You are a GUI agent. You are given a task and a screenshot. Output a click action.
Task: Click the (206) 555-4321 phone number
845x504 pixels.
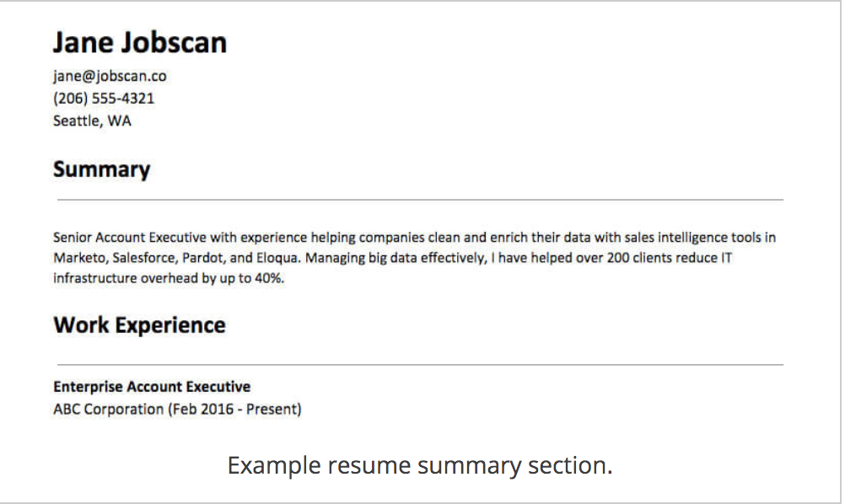click(x=104, y=99)
